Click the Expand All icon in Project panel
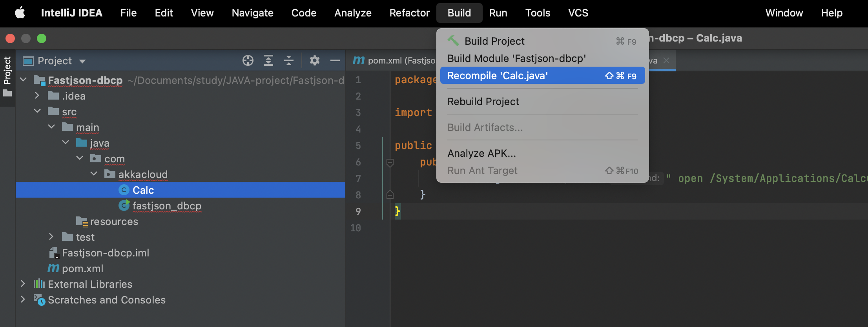 click(x=268, y=60)
